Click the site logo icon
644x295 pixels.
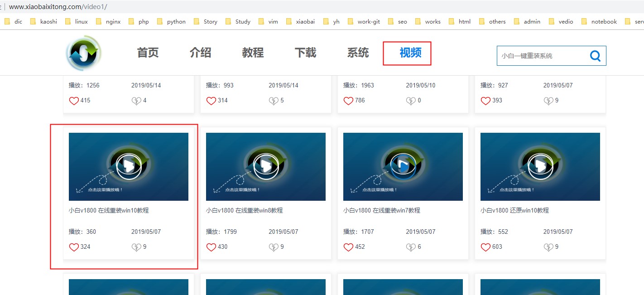(84, 53)
